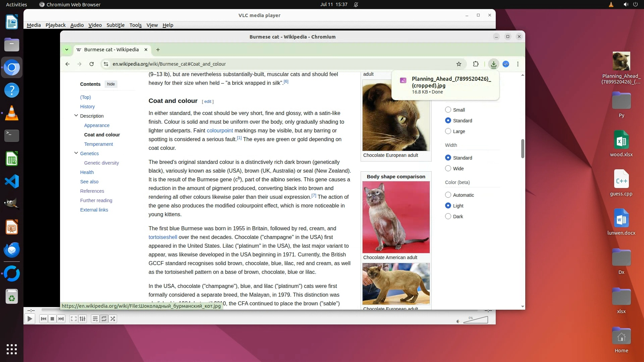This screenshot has height=362, width=644.
Task: Follow the tortoiseshell link
Action: (163, 237)
